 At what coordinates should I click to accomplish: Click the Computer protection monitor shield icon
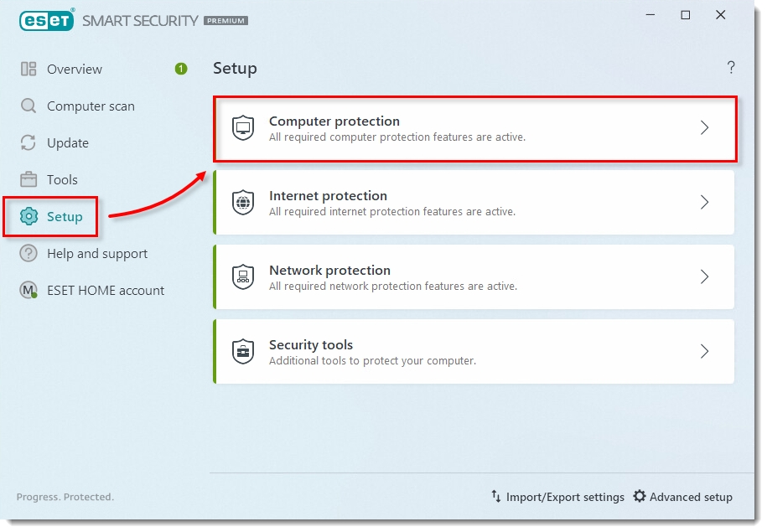(243, 128)
